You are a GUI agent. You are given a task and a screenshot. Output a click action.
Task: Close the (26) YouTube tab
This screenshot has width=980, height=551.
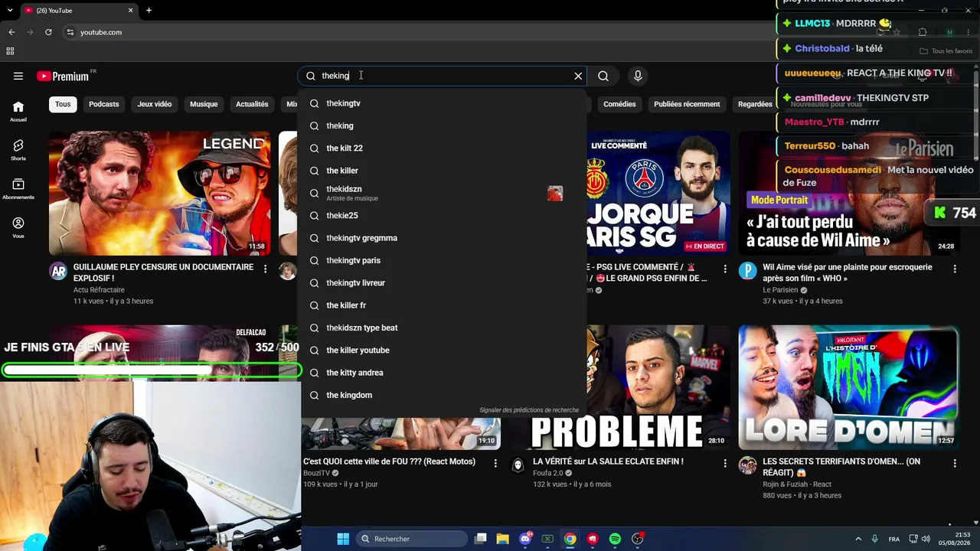pyautogui.click(x=131, y=11)
